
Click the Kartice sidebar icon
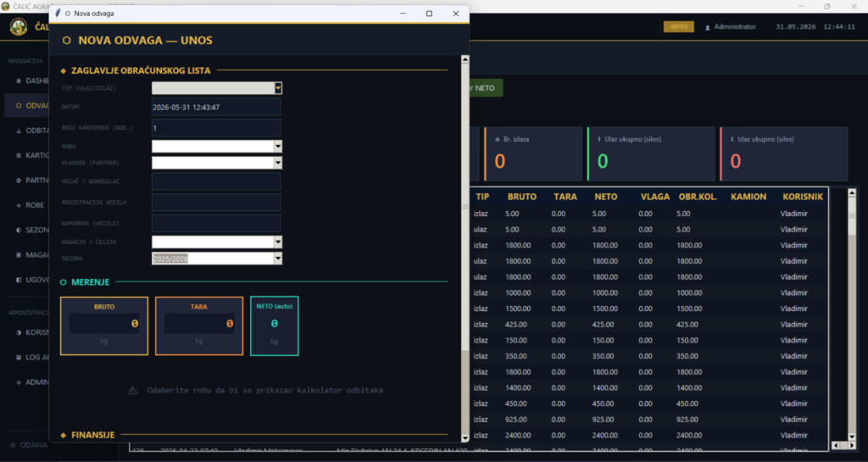coord(19,155)
